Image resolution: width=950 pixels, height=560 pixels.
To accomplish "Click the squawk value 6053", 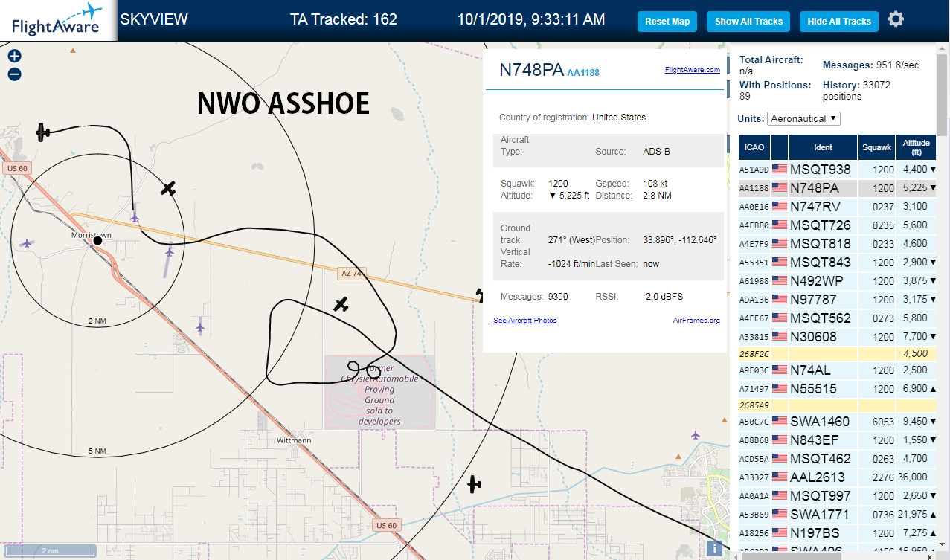I will [x=882, y=422].
